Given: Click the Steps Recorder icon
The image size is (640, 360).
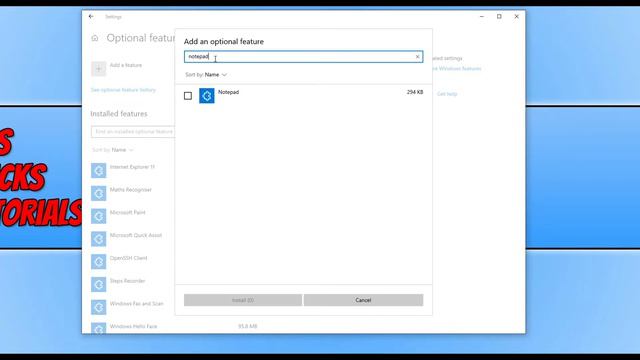Looking at the screenshot, I should click(x=98, y=284).
